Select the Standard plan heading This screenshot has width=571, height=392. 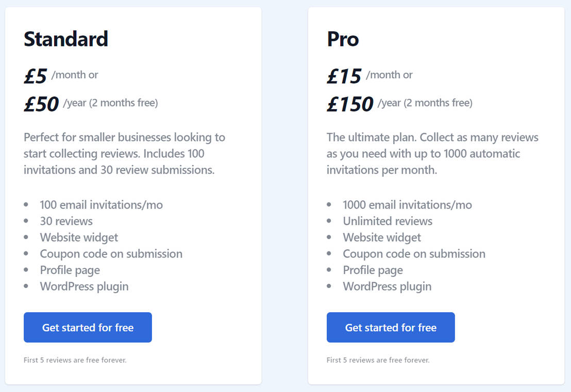pyautogui.click(x=66, y=39)
